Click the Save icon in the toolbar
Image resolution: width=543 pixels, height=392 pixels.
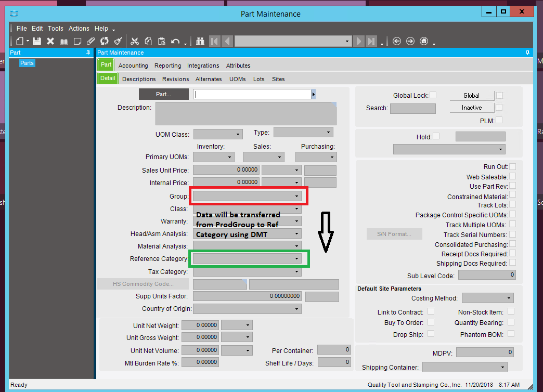[37, 41]
